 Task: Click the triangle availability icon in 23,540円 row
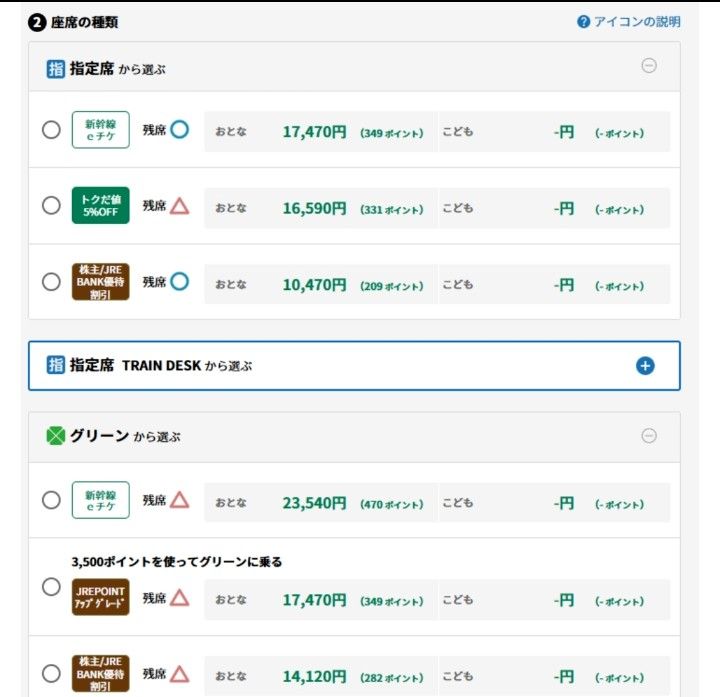180,500
